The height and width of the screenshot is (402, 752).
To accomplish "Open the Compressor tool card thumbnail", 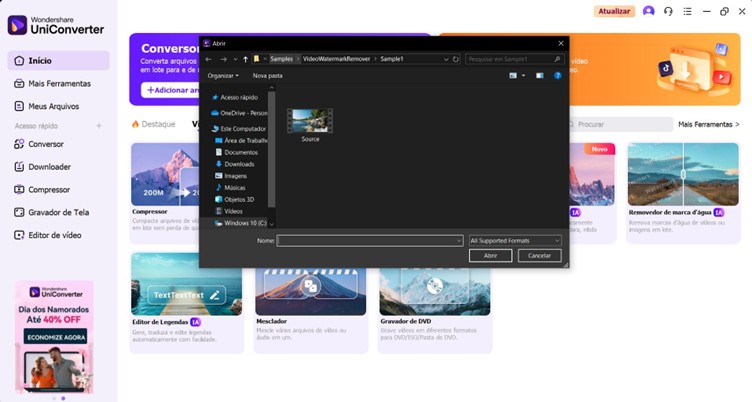I will [x=165, y=174].
